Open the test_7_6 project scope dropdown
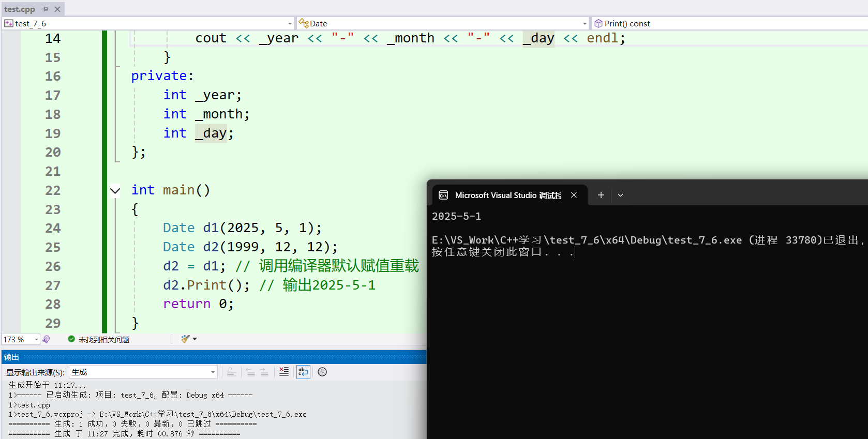Image resolution: width=868 pixels, height=439 pixels. (290, 23)
